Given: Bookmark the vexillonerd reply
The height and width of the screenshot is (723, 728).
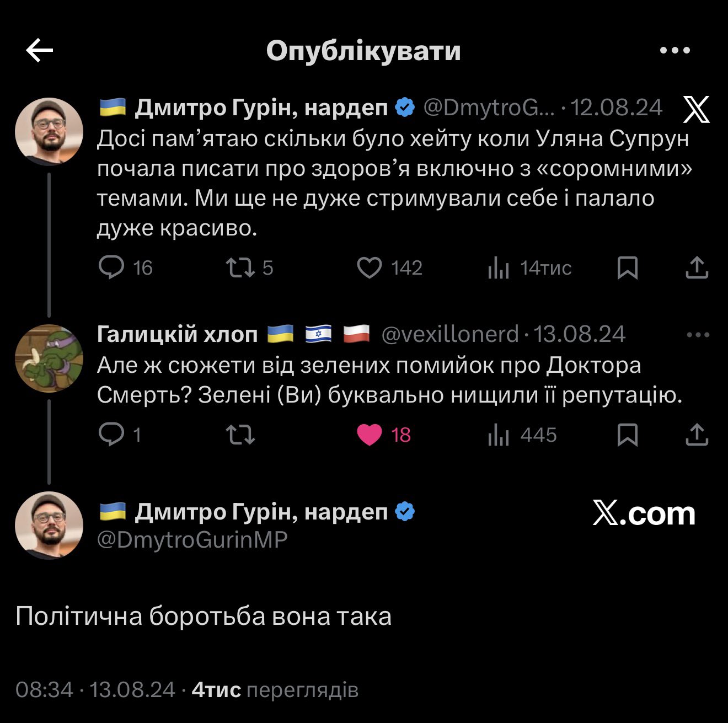Looking at the screenshot, I should (x=628, y=435).
